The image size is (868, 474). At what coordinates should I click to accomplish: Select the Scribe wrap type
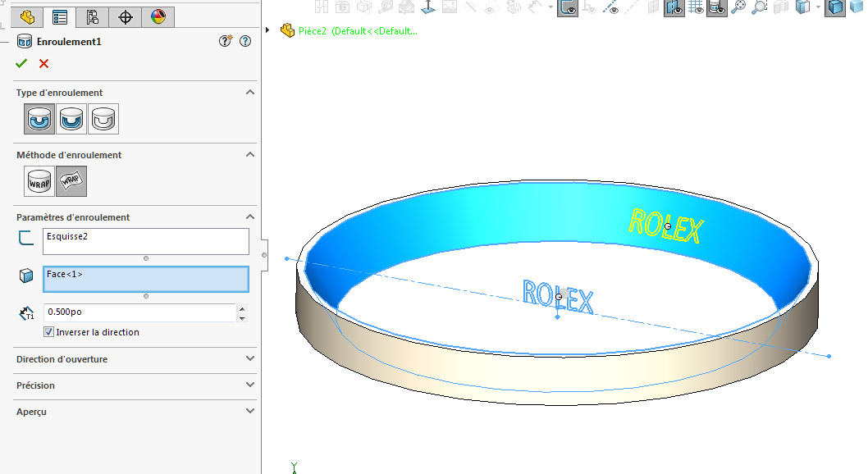click(103, 119)
